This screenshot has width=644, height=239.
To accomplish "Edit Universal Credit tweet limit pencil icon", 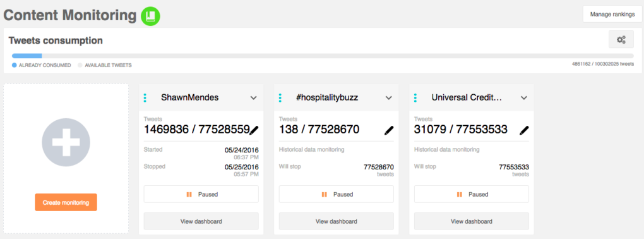I will (523, 130).
